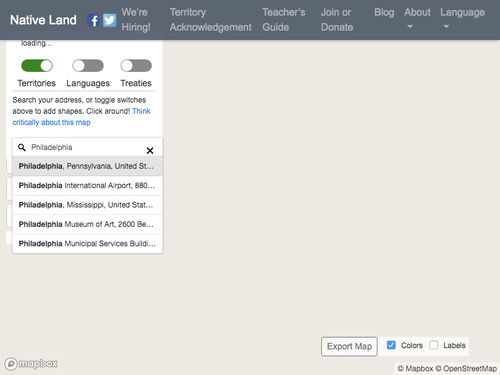
Task: Open the Native Land Twitter icon
Action: tap(109, 20)
